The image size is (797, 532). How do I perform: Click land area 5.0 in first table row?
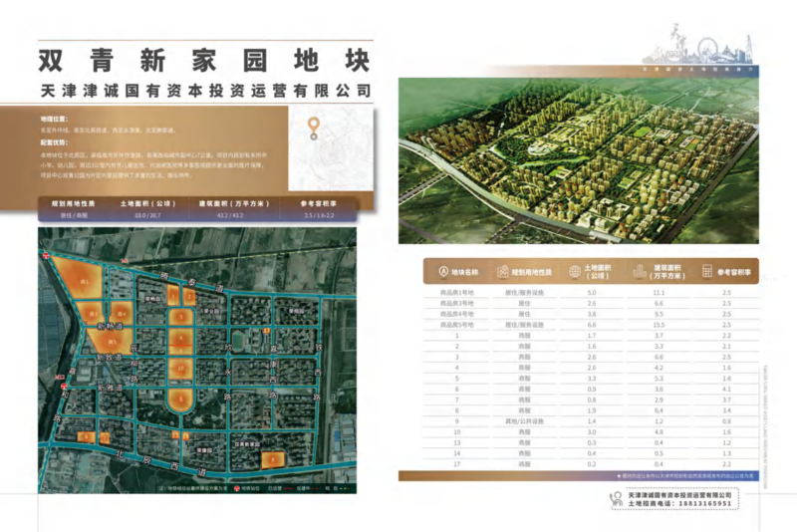(592, 293)
